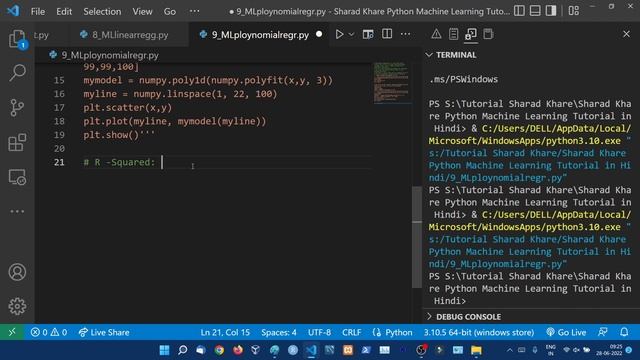Launch Chrome from taskbar
The image size is (640, 360).
(x=219, y=350)
